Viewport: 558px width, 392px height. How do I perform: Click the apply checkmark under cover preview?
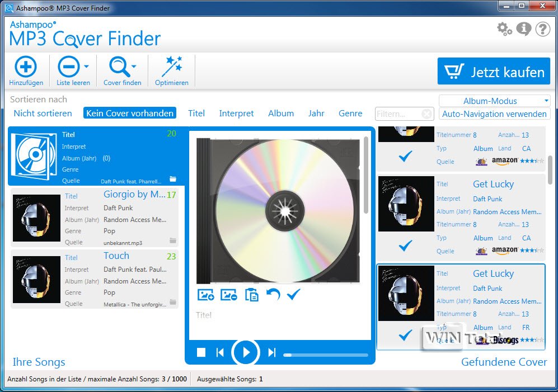(294, 294)
